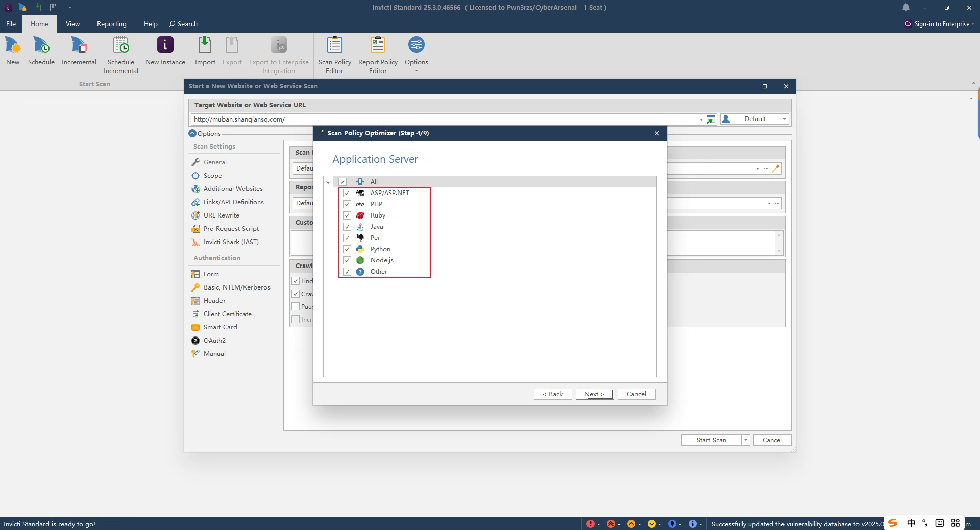Screen dimensions: 980x530
Task: Uncheck the Other server checkbox
Action: click(x=347, y=272)
